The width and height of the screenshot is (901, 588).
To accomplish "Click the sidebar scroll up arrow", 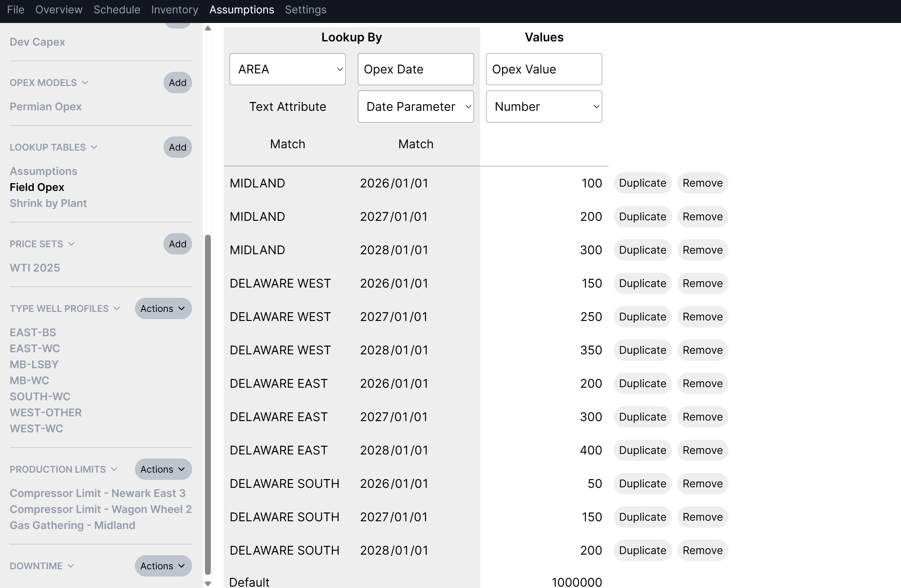I will point(208,28).
